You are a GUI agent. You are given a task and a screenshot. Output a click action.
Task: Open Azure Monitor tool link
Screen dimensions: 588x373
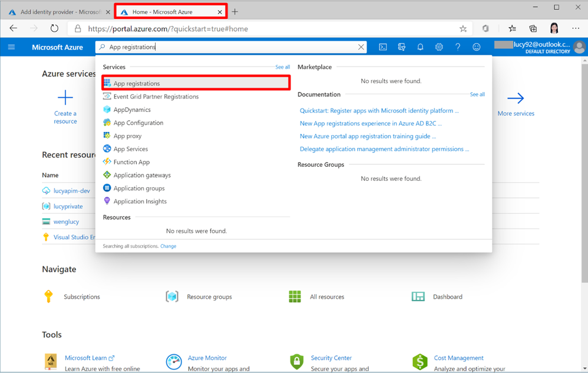tap(207, 358)
